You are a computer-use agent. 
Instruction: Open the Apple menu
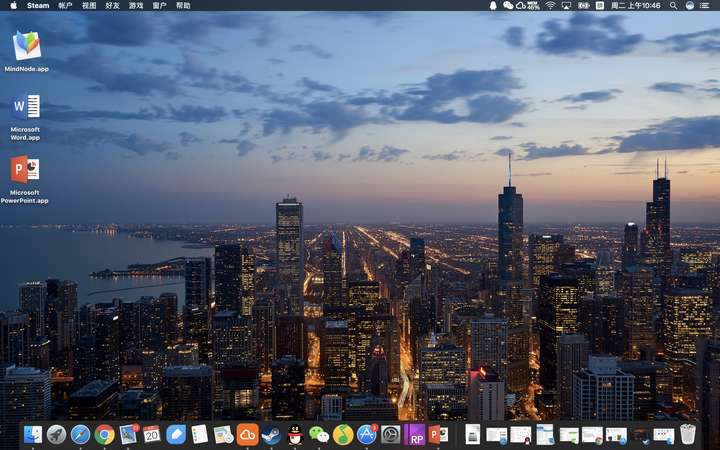click(x=13, y=6)
